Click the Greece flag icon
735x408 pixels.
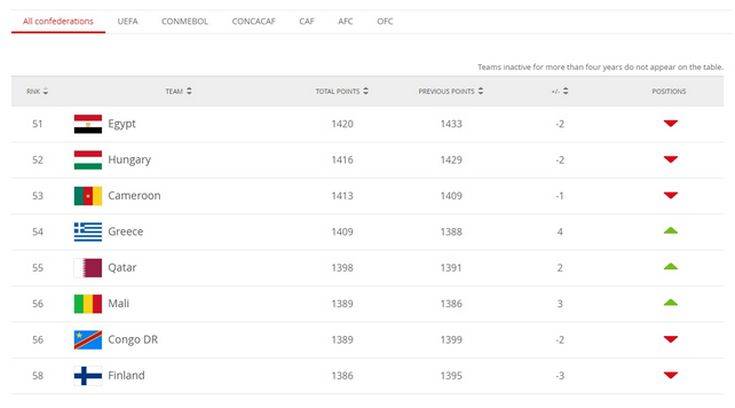point(88,232)
